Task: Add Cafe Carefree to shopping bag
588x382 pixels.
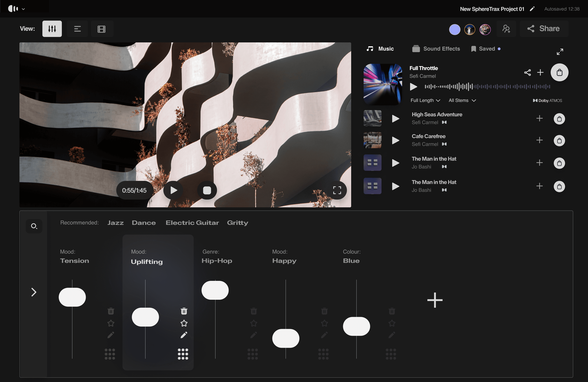Action: point(559,141)
